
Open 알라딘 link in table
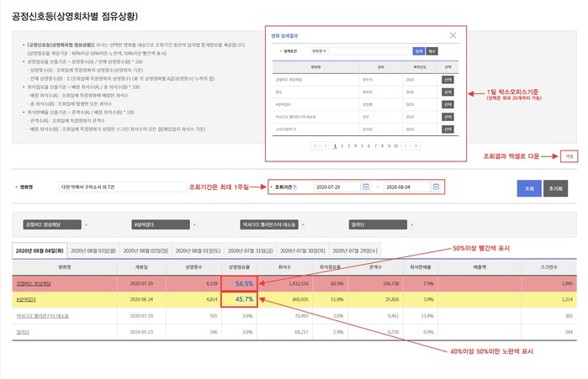coord(23,332)
